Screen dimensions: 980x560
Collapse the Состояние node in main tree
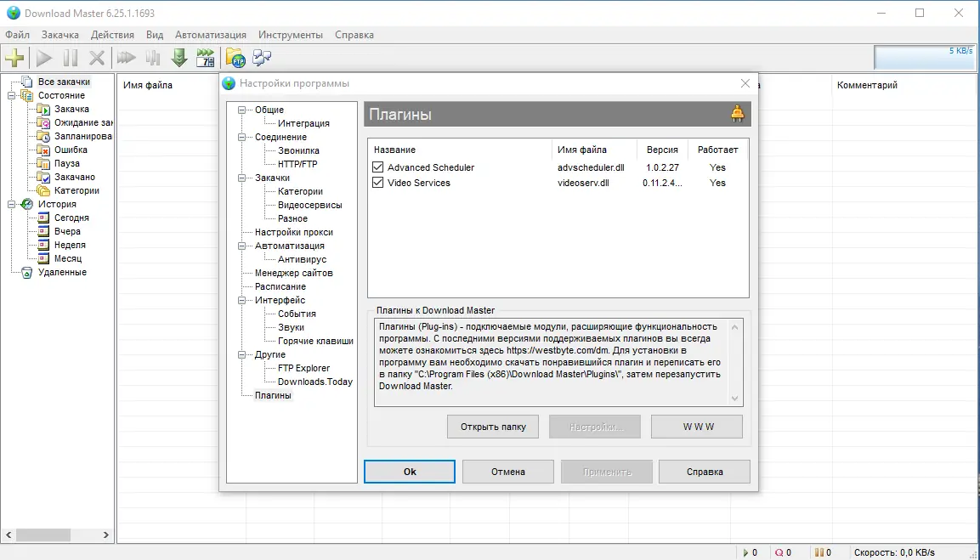pos(11,96)
